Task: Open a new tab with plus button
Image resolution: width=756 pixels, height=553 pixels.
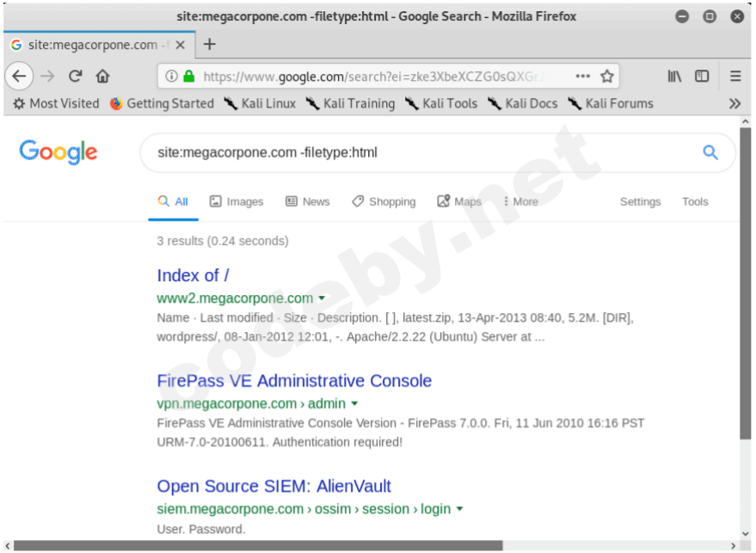Action: 209,45
